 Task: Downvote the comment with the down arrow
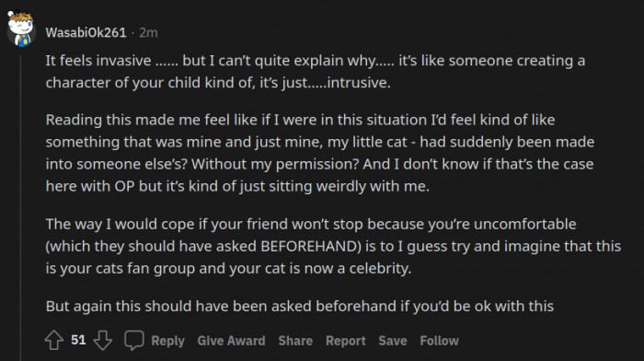coord(103,341)
